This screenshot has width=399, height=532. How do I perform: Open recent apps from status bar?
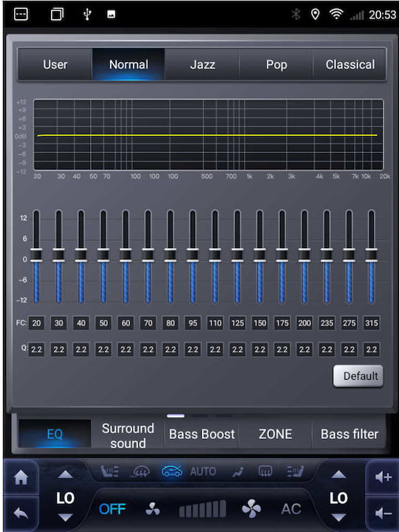click(57, 14)
